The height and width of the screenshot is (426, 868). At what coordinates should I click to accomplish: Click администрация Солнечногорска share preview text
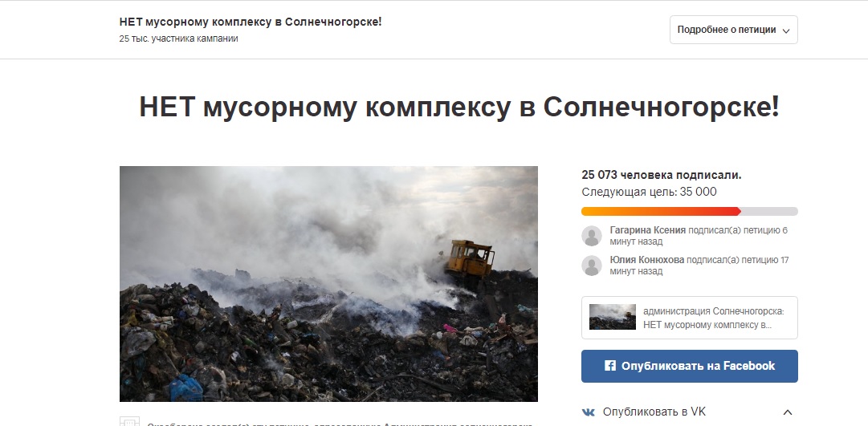pyautogui.click(x=714, y=318)
